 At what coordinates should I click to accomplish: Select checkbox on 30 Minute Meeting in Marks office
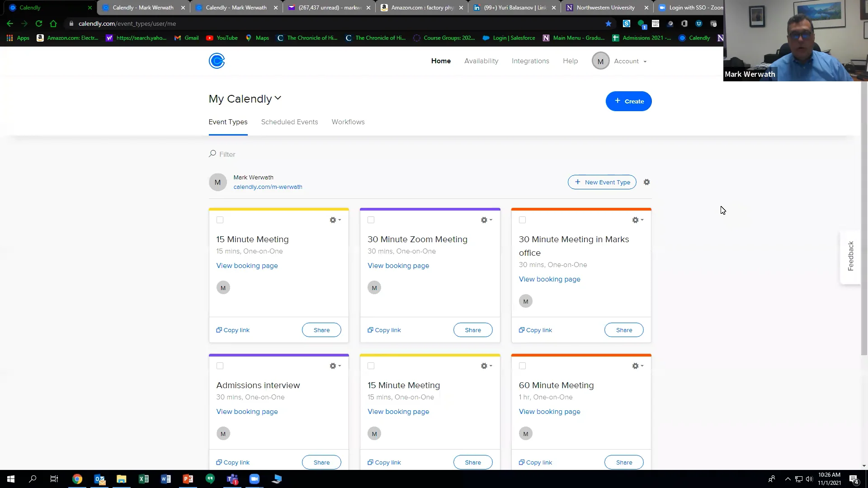click(x=522, y=220)
